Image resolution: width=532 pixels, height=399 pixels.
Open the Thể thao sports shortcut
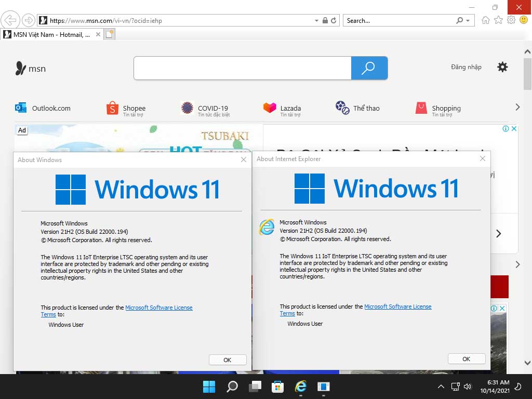coord(357,108)
